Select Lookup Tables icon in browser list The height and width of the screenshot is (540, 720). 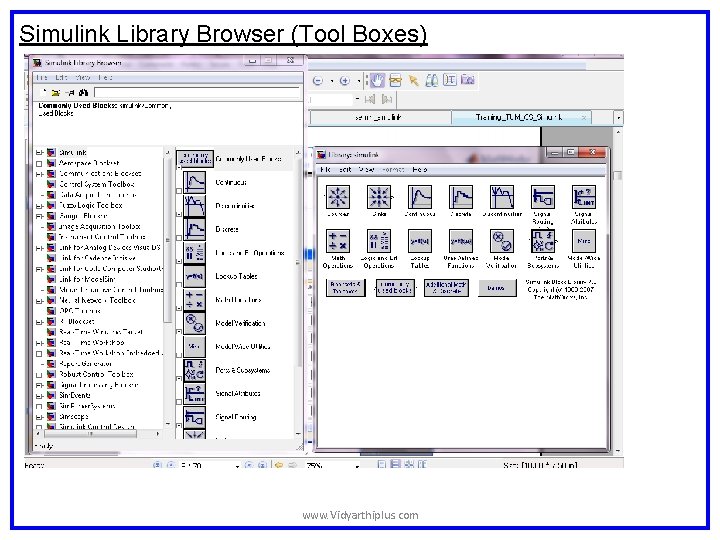tap(194, 276)
